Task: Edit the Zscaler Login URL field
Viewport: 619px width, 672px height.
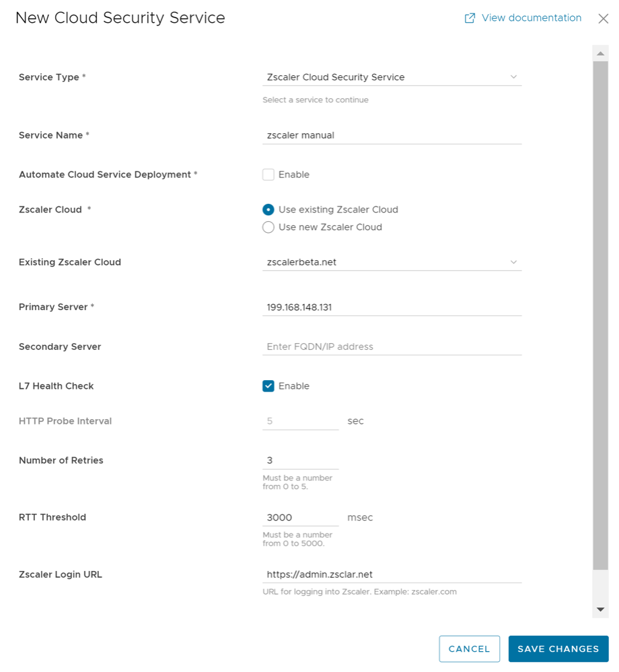Action: point(392,574)
